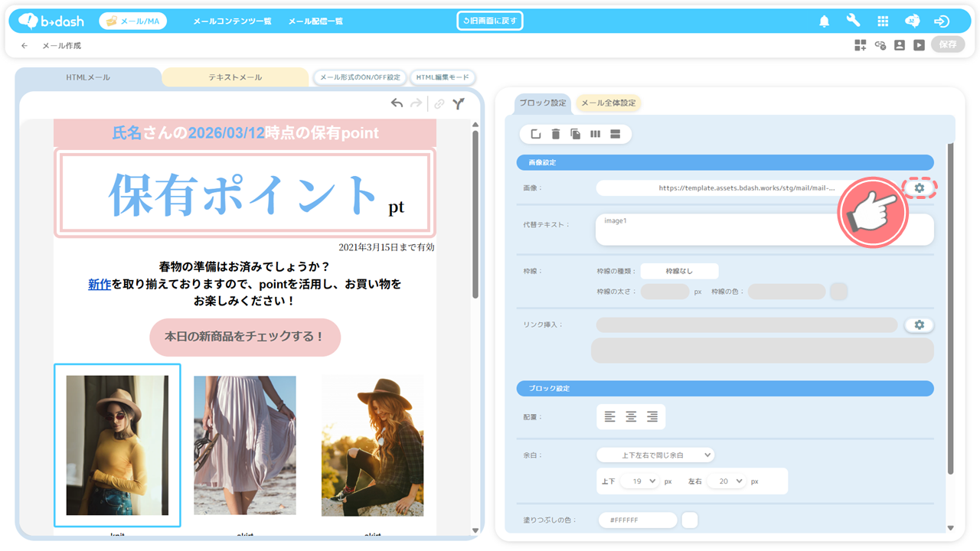The height and width of the screenshot is (551, 980).
Task: Open the apps grid icon
Action: 883,21
